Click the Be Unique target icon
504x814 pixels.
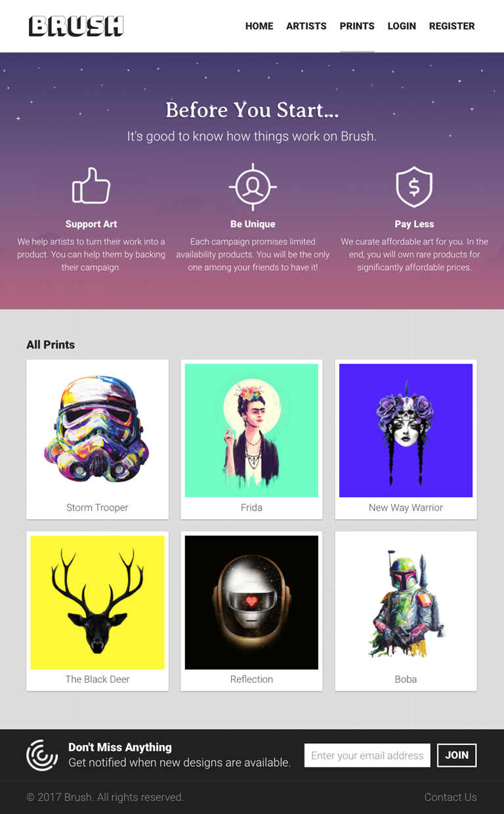coord(253,187)
